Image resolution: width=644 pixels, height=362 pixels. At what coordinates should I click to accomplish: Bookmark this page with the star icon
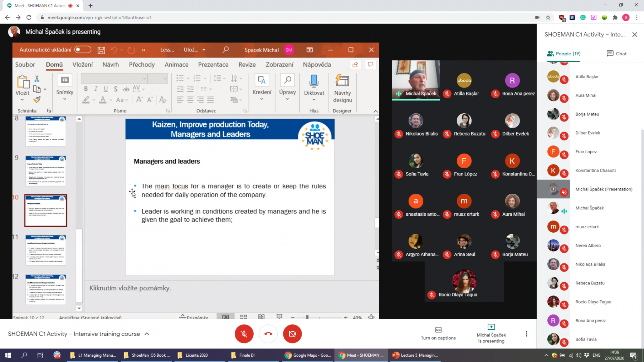click(x=548, y=18)
